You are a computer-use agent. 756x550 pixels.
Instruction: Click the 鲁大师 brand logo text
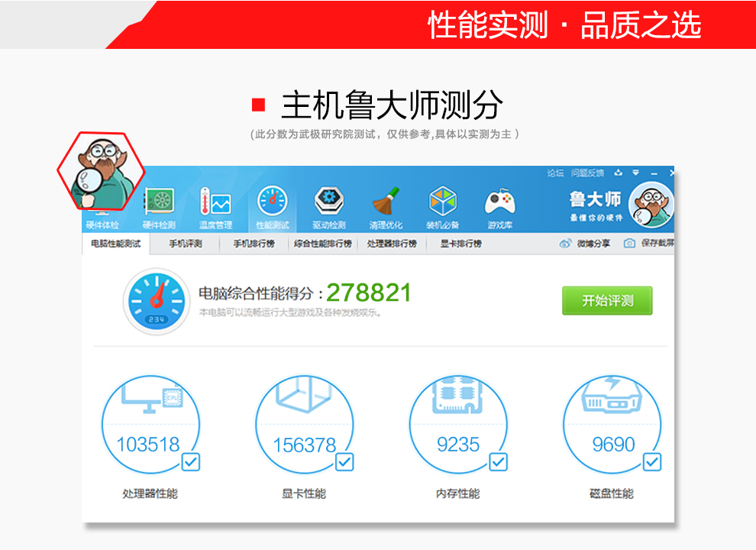(x=595, y=199)
